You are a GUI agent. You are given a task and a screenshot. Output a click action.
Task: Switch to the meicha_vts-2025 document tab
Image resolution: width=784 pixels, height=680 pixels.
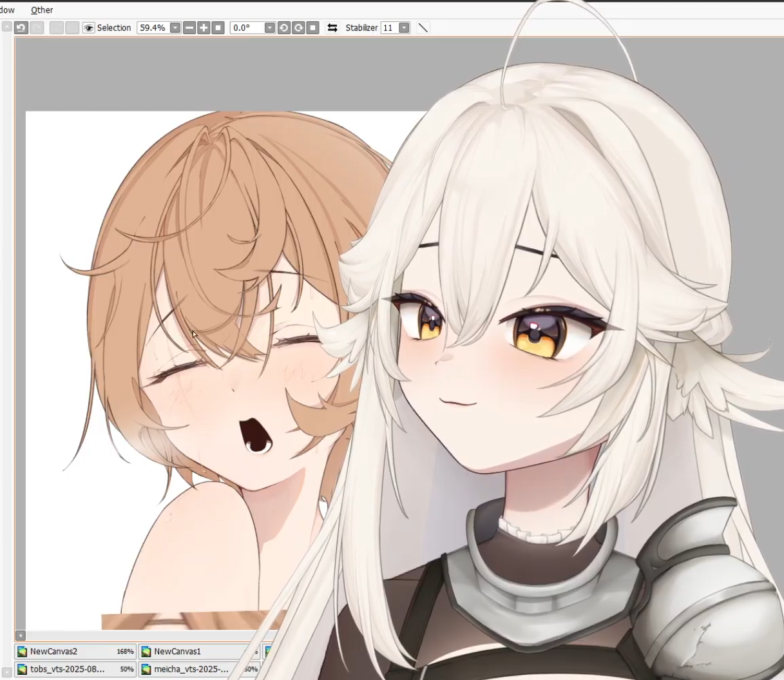(x=199, y=670)
